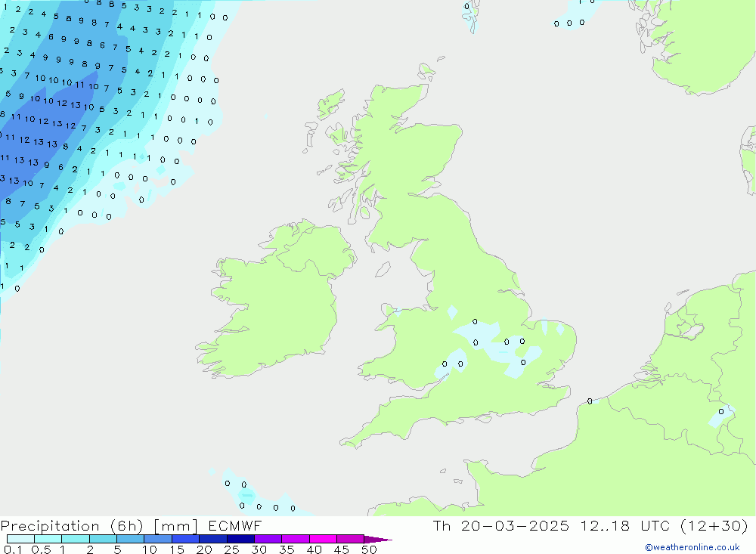Click the '12..18 UTC' time range text

point(625,525)
